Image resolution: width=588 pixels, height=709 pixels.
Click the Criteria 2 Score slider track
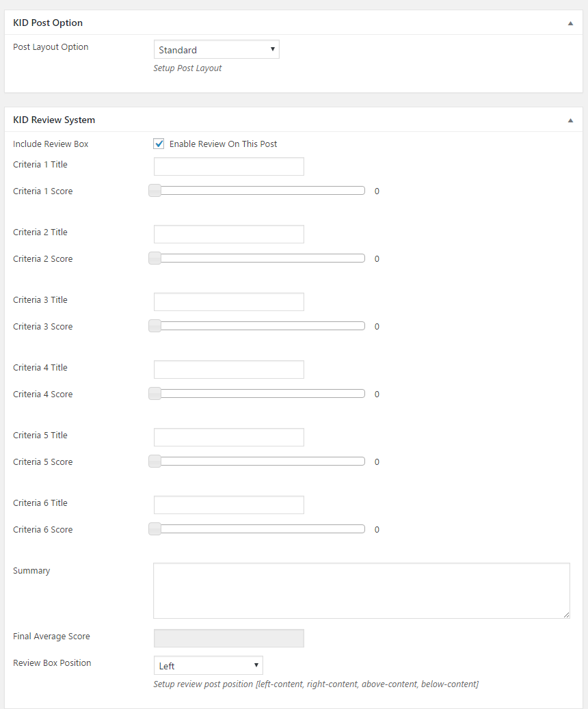pos(260,258)
